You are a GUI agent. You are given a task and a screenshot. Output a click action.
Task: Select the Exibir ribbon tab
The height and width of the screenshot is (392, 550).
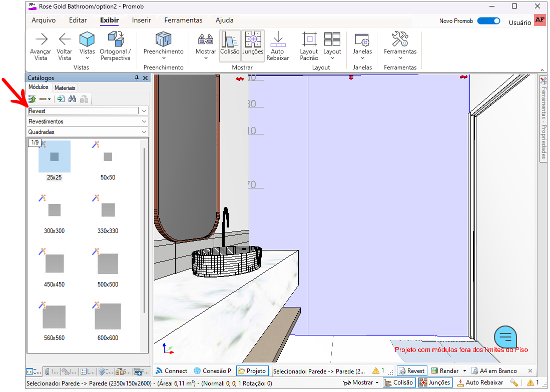point(110,20)
